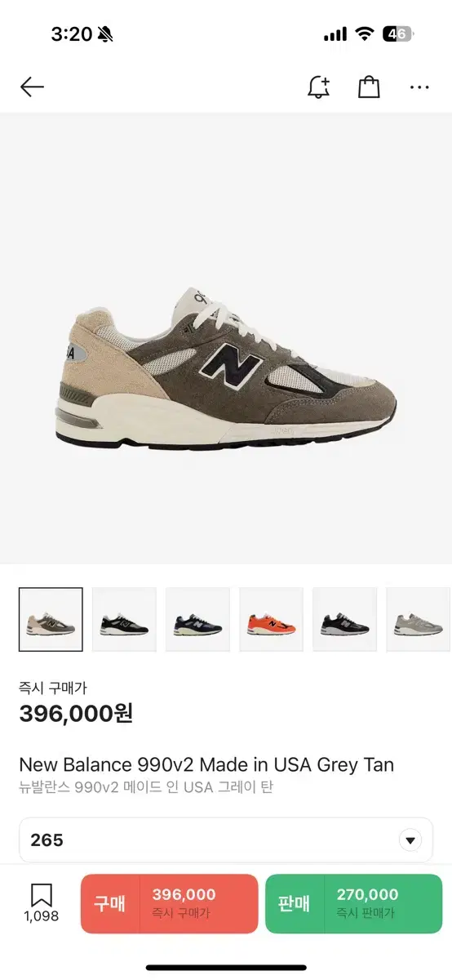This screenshot has height=980, width=452.
Task: Select the Grey Tan shoe thumbnail
Action: 51,619
